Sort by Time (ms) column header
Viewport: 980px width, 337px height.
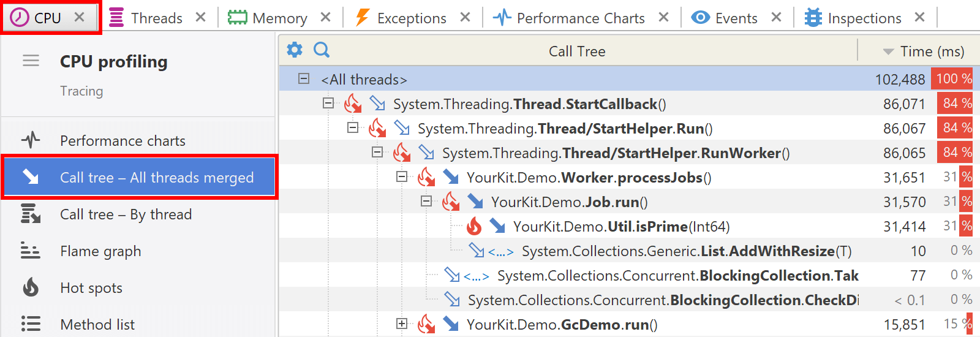pos(924,51)
